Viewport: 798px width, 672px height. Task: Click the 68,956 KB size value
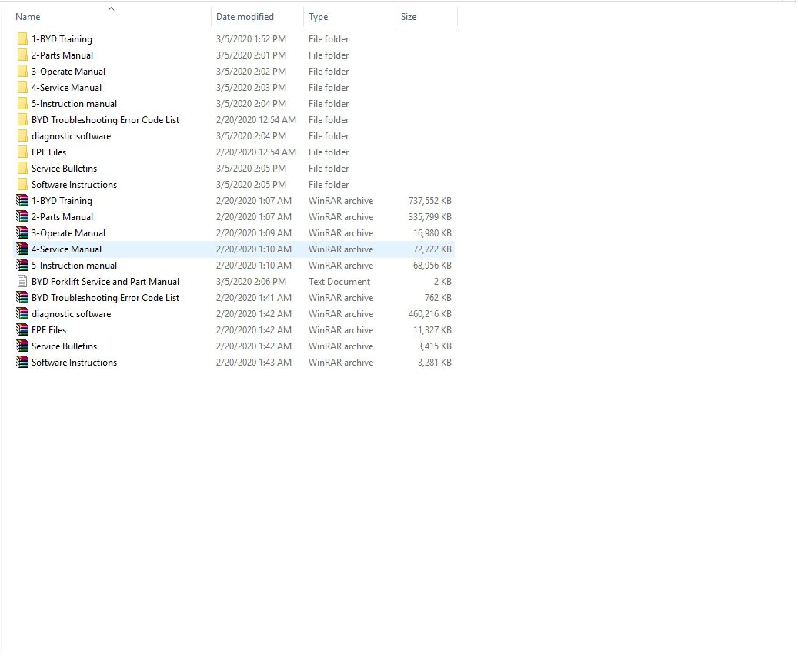point(432,266)
